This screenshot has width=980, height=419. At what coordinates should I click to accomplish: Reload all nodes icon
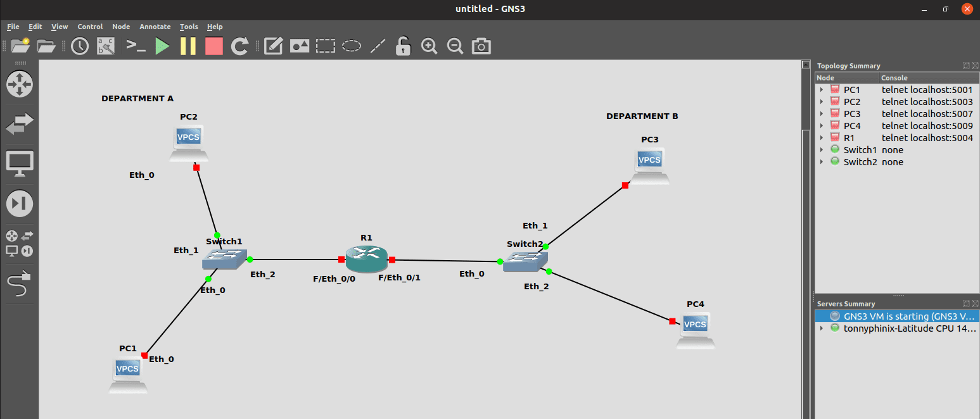(239, 46)
